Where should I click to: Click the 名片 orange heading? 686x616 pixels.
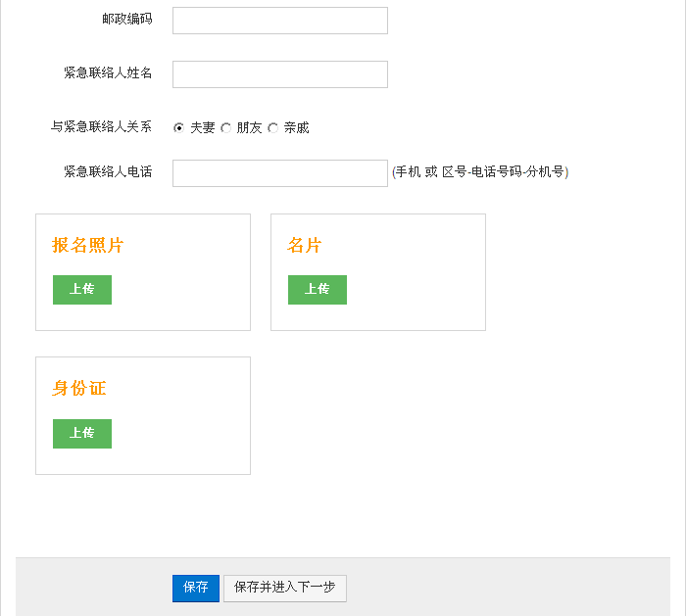click(305, 245)
